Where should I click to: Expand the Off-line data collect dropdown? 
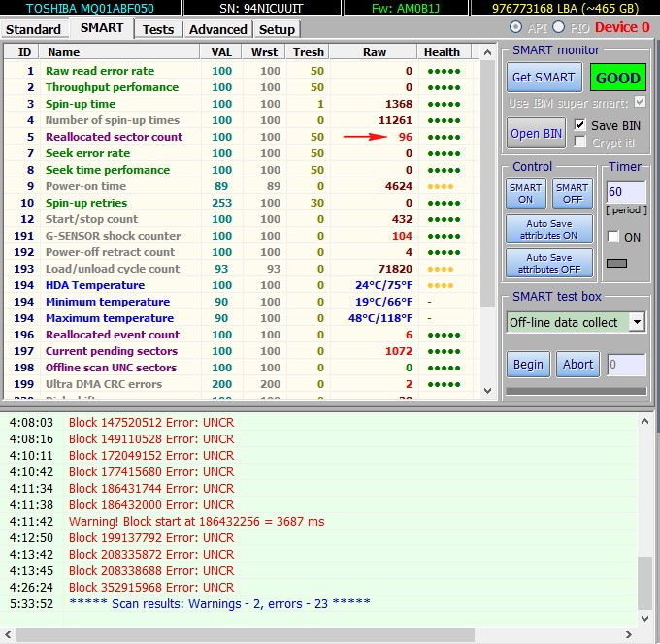coord(637,322)
